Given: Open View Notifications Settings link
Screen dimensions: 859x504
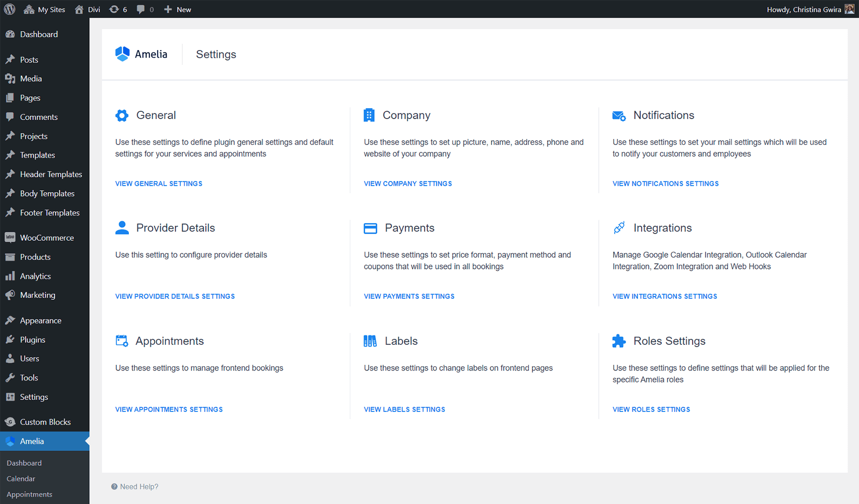Looking at the screenshot, I should click(x=665, y=184).
